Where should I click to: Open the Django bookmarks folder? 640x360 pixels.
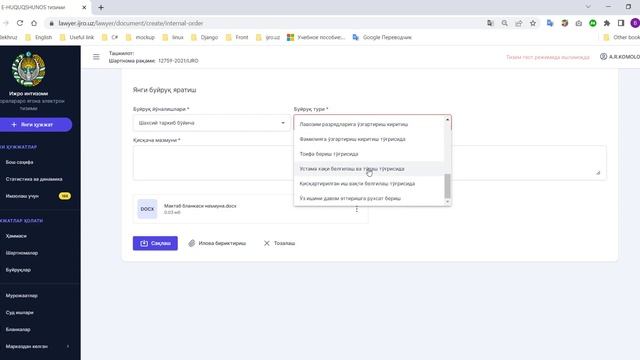click(205, 37)
